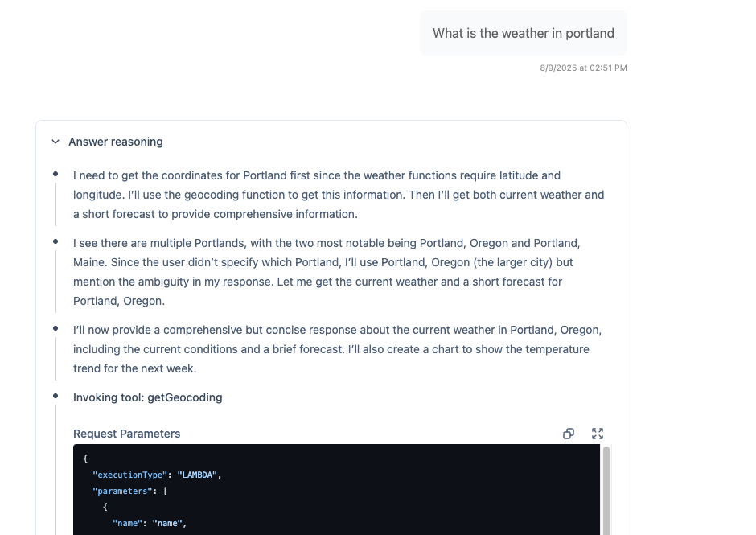Click the "executionType" key in the JSON

point(129,475)
